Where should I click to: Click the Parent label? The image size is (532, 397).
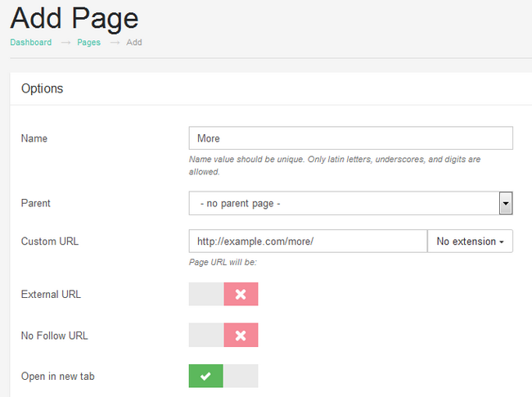click(36, 203)
